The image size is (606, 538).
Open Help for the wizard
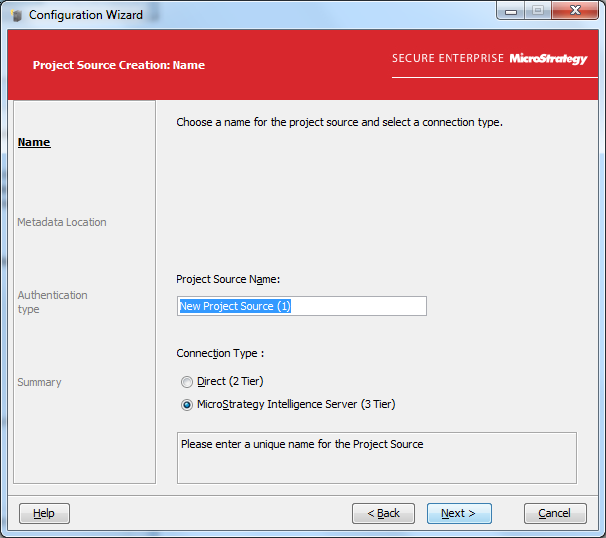[x=44, y=513]
